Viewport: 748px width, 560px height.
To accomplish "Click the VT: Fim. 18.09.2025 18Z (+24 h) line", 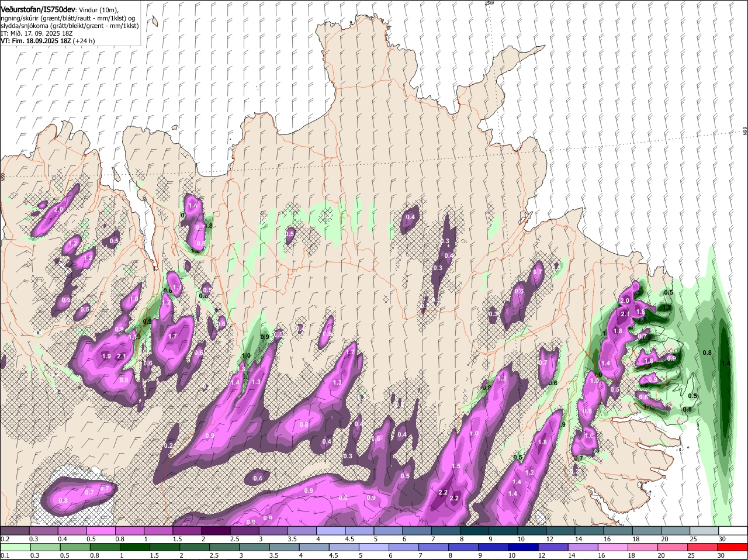I will 48,41.
